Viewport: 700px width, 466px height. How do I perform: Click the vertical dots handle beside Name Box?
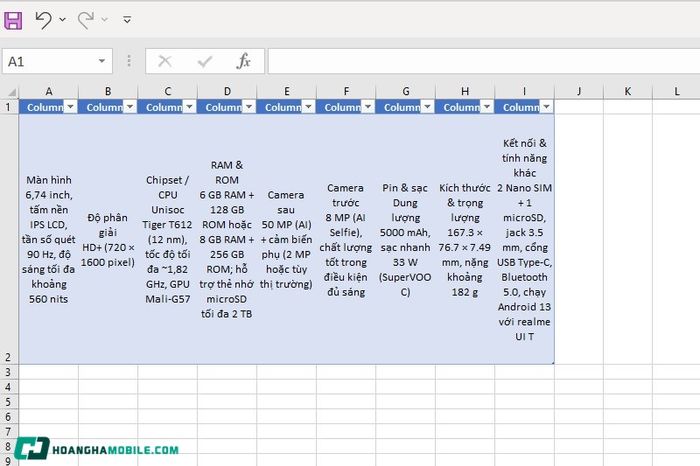(x=129, y=61)
